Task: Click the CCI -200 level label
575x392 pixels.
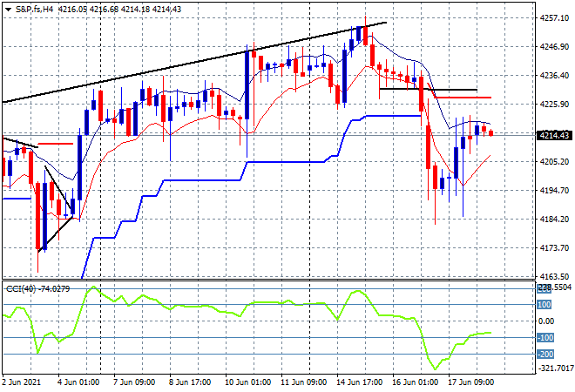Action: [x=545, y=355]
